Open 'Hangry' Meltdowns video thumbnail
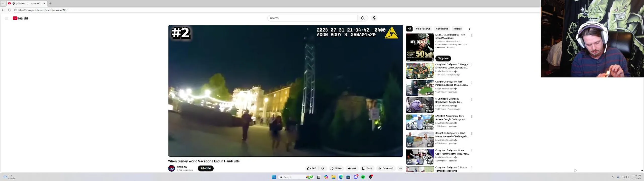644x181 pixels. click(420, 71)
